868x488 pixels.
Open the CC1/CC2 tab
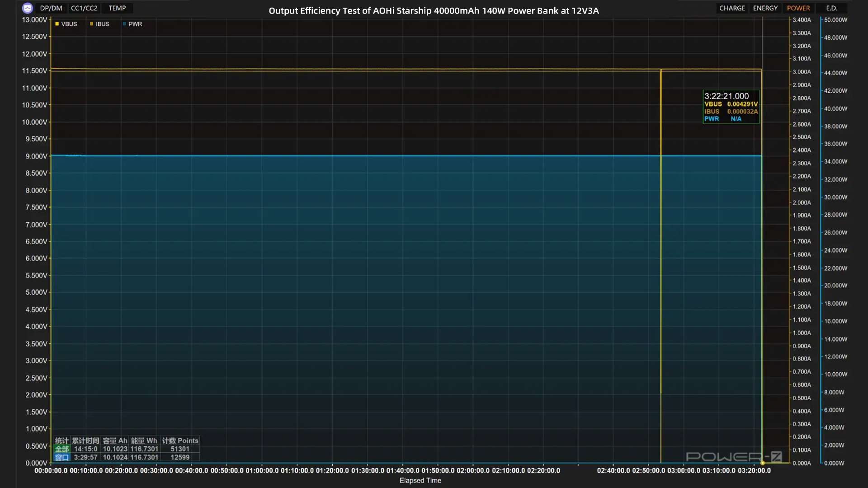pyautogui.click(x=84, y=8)
